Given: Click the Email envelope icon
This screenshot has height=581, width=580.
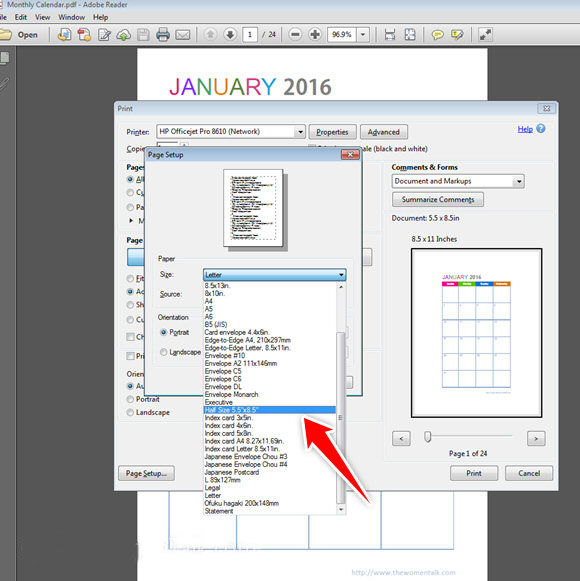Looking at the screenshot, I should [183, 35].
